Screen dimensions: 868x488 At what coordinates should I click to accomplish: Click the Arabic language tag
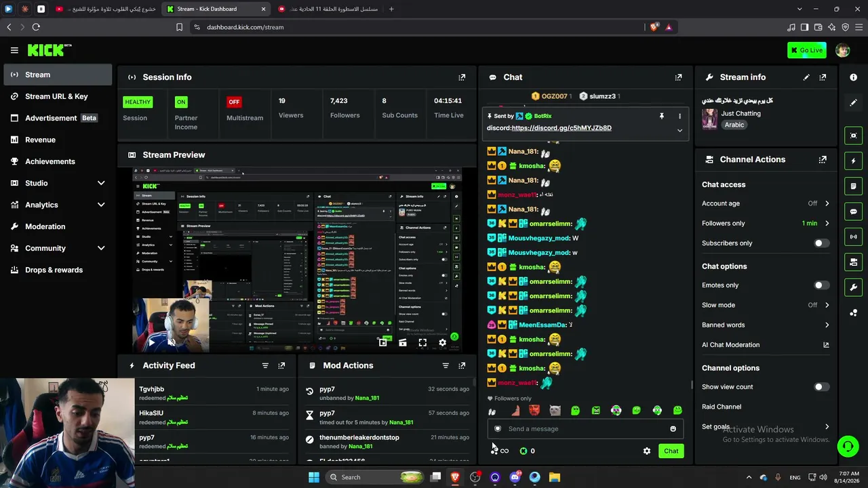click(x=734, y=125)
